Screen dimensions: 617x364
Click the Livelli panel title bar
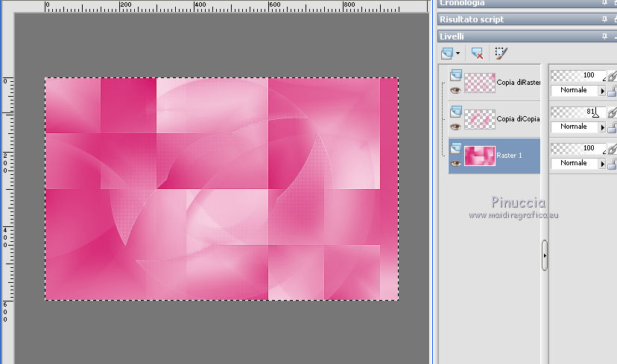528,36
